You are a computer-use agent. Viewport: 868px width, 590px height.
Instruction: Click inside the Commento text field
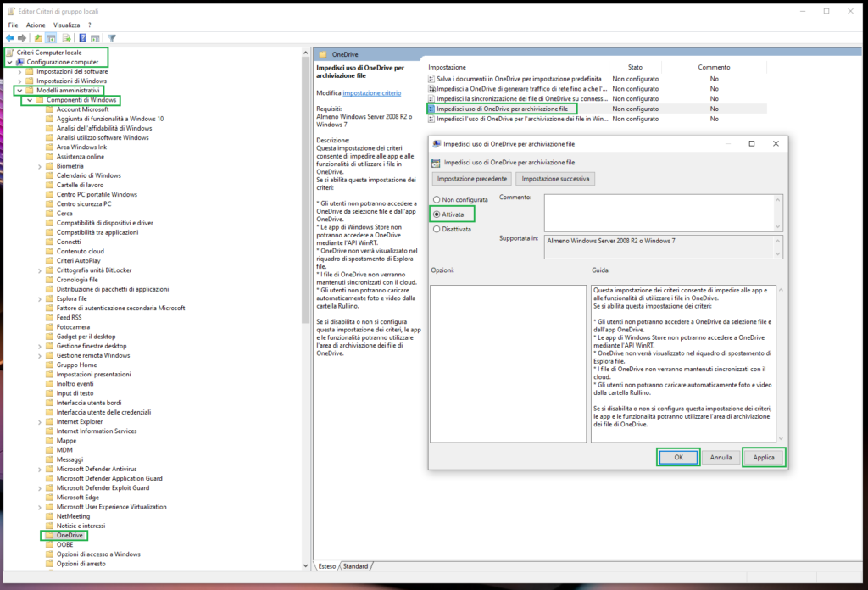pos(659,213)
